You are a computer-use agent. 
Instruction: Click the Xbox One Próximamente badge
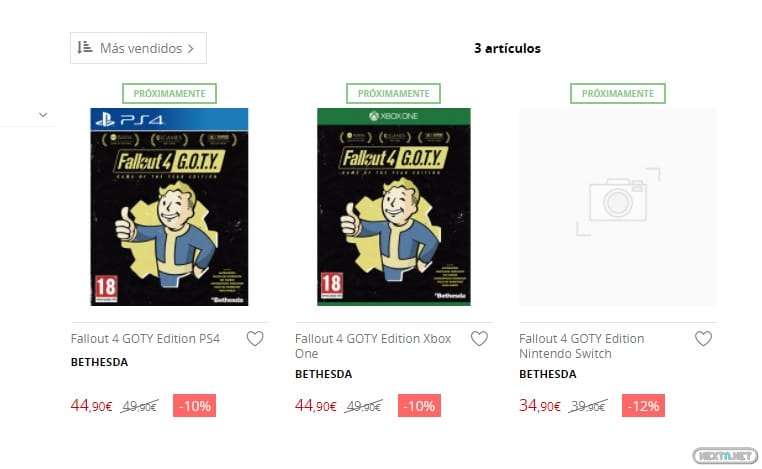point(394,93)
